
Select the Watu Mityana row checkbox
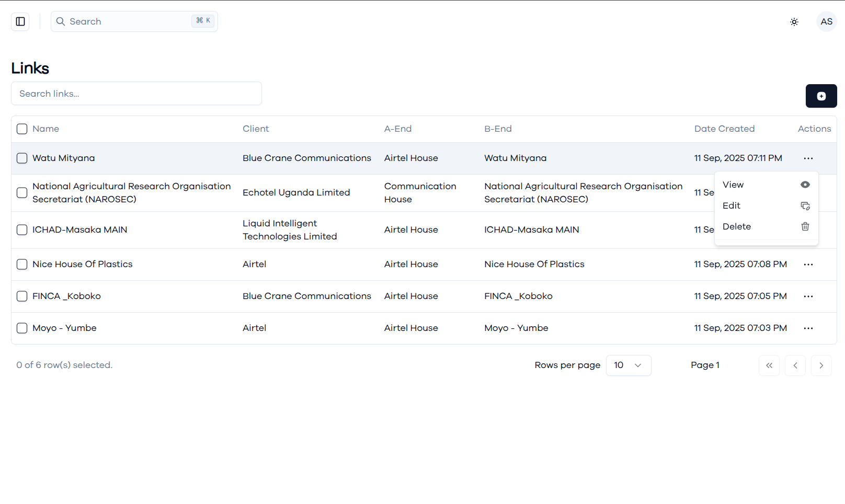[x=22, y=158]
